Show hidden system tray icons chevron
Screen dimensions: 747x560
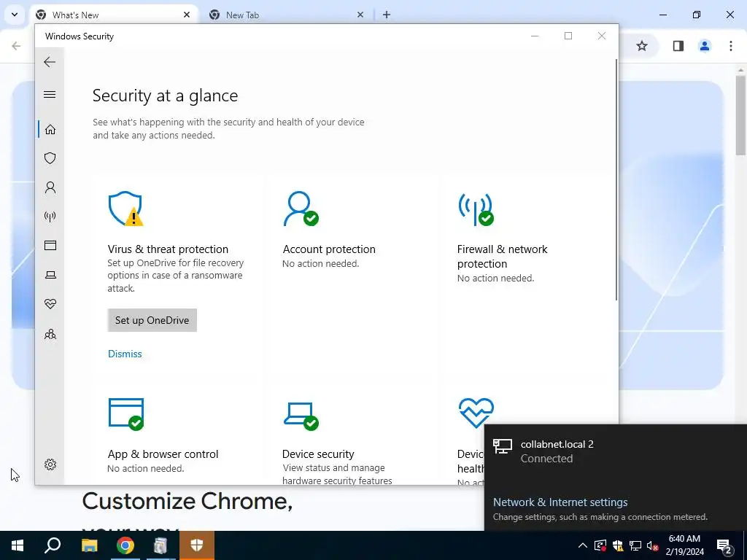[x=582, y=545]
